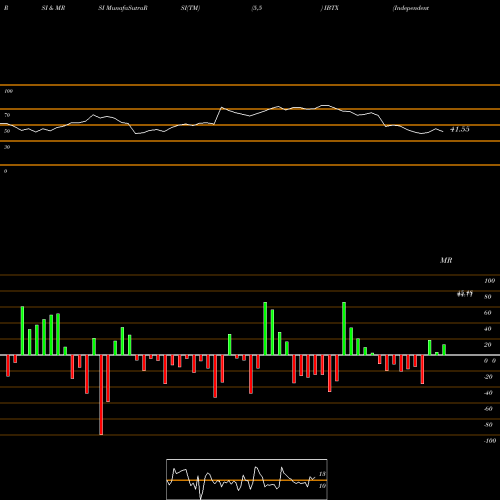Click the '(5,5' parameter text in the header
The image size is (500, 500).
[257, 8]
